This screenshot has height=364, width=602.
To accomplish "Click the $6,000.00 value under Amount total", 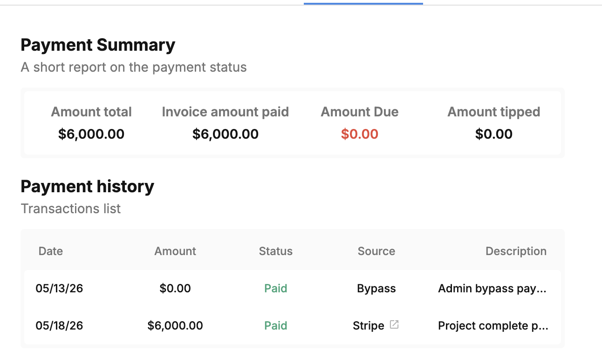I will (91, 135).
